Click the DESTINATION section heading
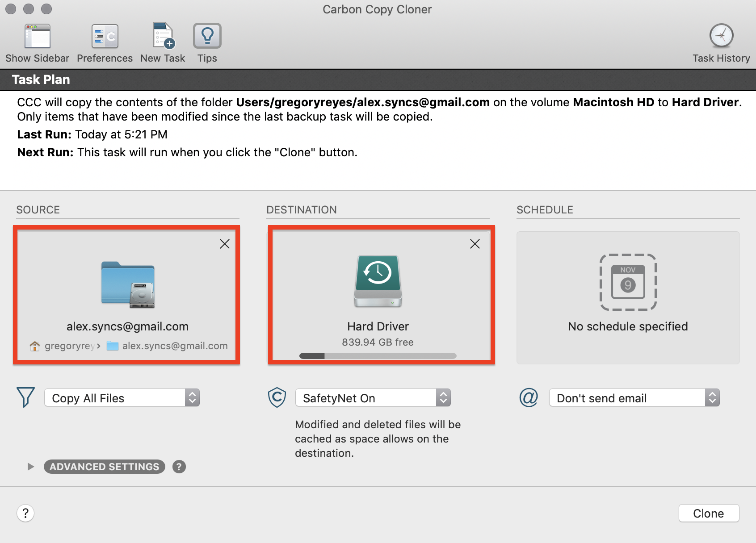The height and width of the screenshot is (543, 756). pyautogui.click(x=302, y=210)
